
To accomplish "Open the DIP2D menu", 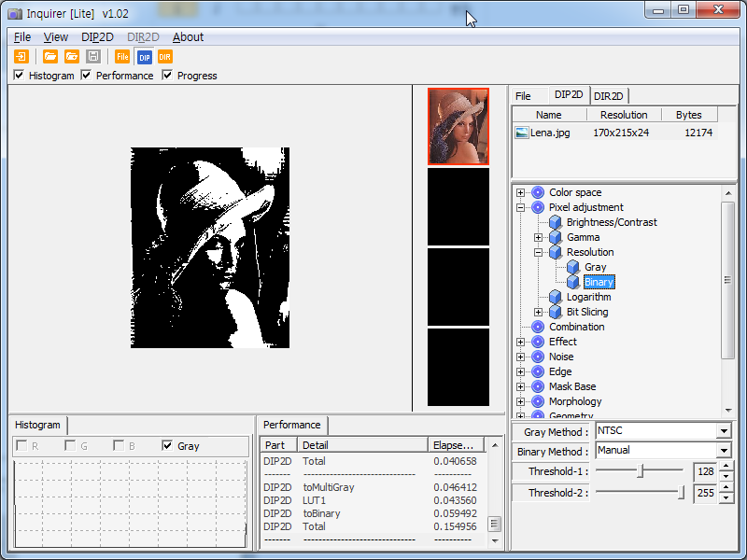I will [97, 37].
